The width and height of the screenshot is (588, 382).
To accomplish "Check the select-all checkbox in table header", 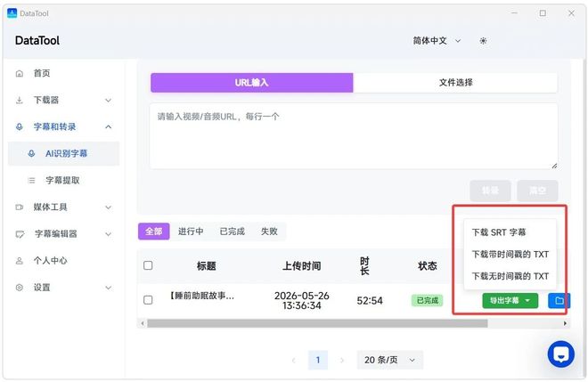I will 148,265.
